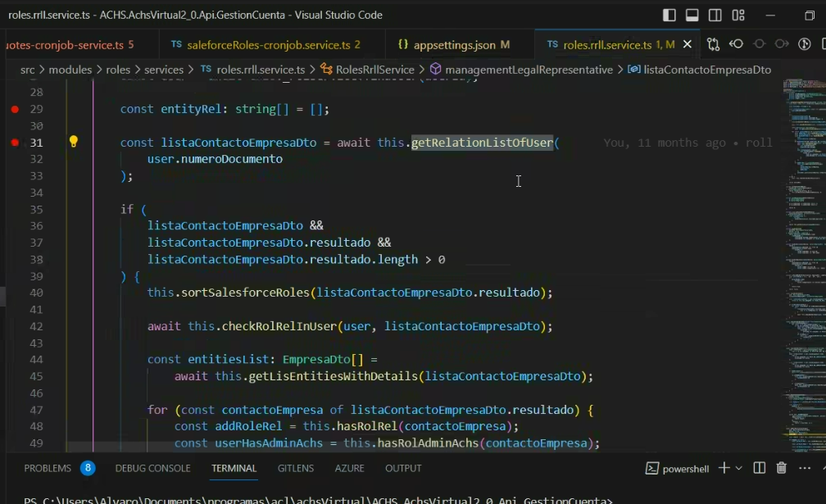Open the 'services' breadcrumb dropdown
This screenshot has width=826, height=504.
pyautogui.click(x=164, y=70)
